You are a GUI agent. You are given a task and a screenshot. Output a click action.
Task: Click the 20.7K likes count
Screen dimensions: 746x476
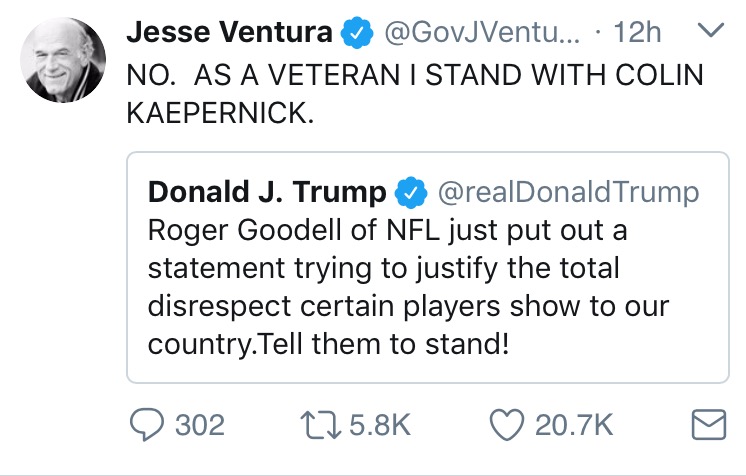click(x=574, y=426)
